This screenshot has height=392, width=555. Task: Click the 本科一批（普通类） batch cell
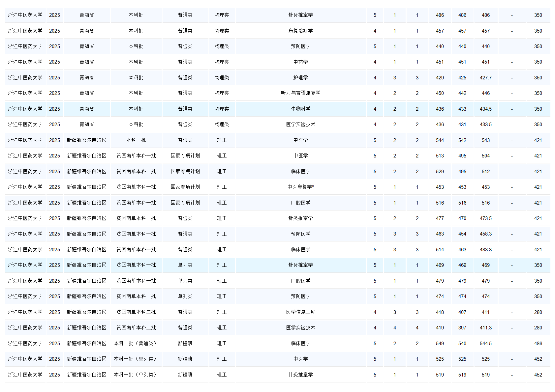coord(136,344)
